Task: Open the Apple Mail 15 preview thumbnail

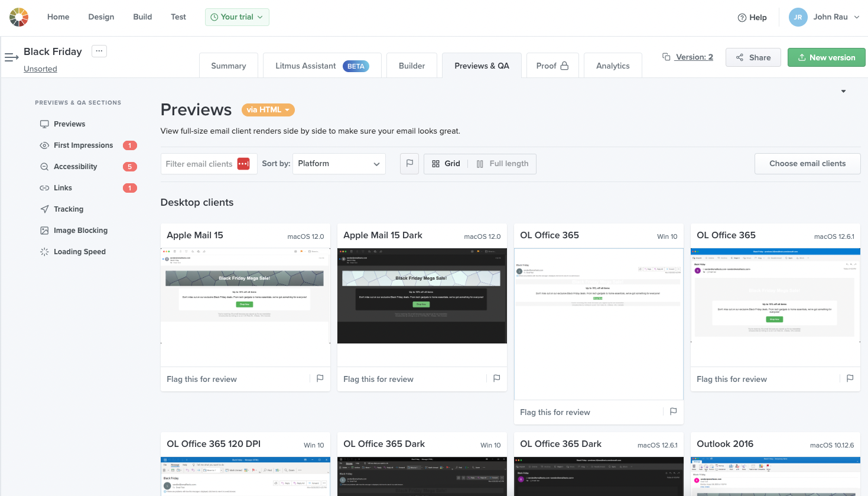Action: coord(245,296)
